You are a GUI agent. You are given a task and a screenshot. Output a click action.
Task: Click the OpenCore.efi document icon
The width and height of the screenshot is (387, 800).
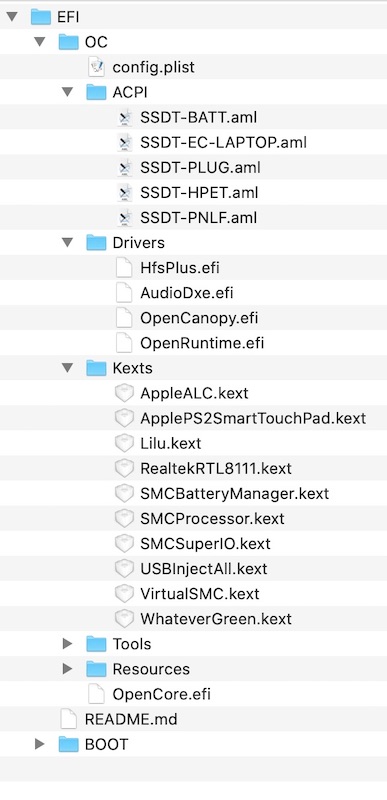96,694
